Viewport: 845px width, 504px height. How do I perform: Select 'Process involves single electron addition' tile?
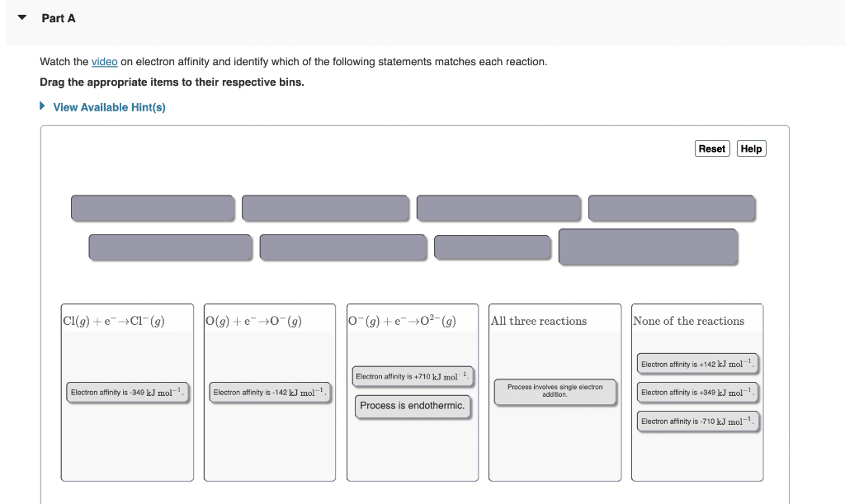click(x=555, y=392)
